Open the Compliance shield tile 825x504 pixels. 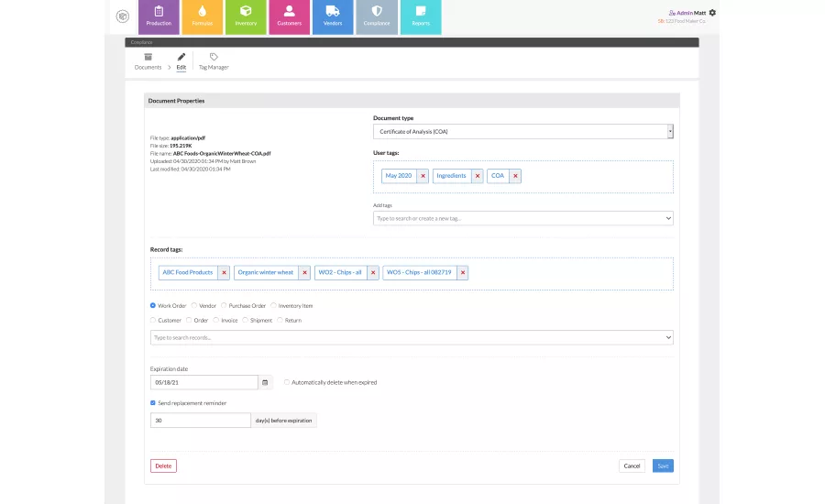(376, 16)
